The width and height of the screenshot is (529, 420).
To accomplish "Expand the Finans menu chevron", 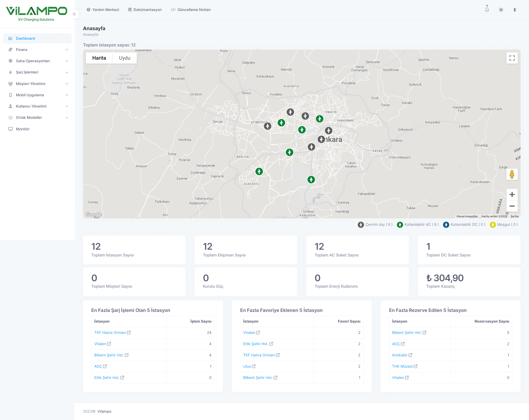I will pos(67,50).
